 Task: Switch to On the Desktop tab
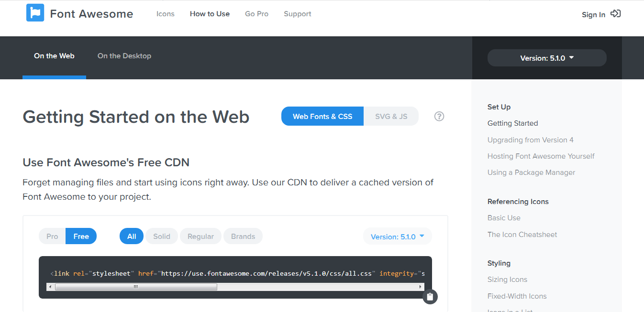124,56
